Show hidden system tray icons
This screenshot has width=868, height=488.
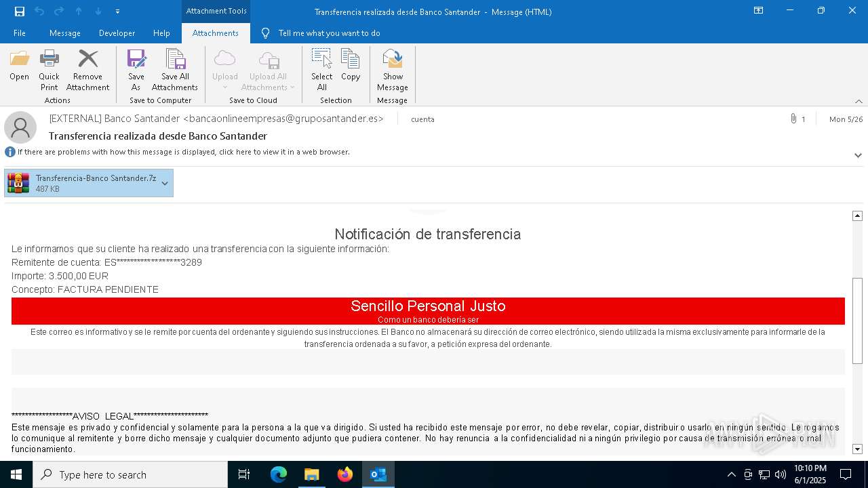pyautogui.click(x=731, y=474)
